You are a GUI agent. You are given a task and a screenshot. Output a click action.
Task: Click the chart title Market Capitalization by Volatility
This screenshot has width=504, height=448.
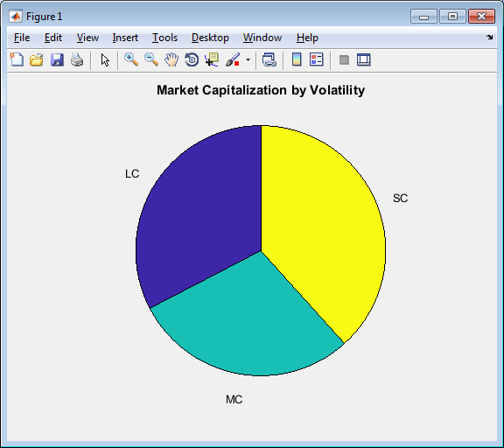coord(261,90)
